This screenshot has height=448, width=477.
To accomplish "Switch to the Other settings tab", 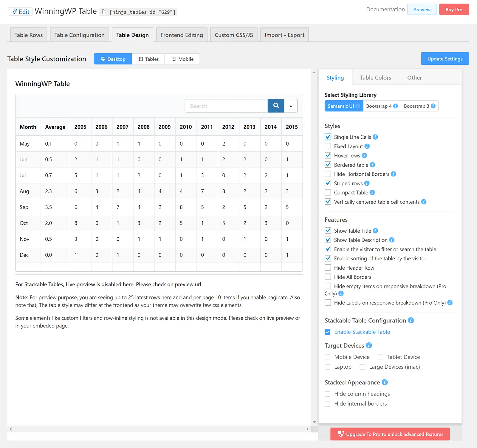I will coord(414,78).
